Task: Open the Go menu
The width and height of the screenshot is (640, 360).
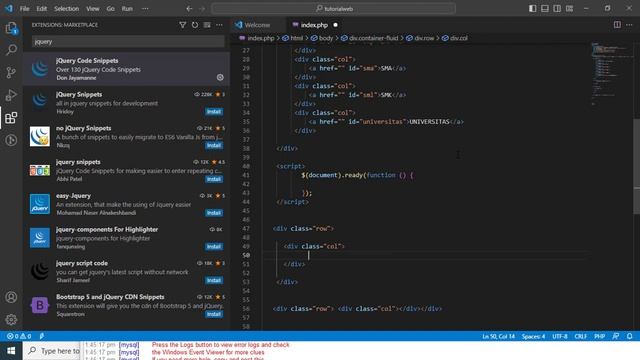Action: [111, 9]
